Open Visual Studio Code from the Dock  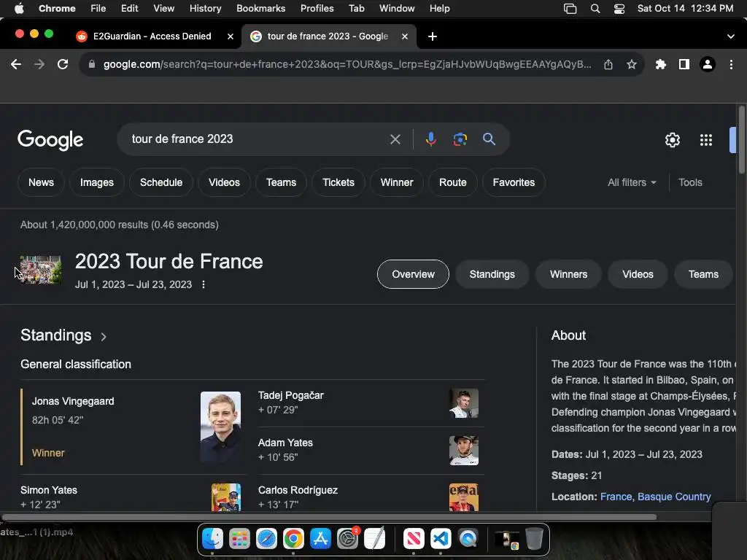(x=441, y=539)
